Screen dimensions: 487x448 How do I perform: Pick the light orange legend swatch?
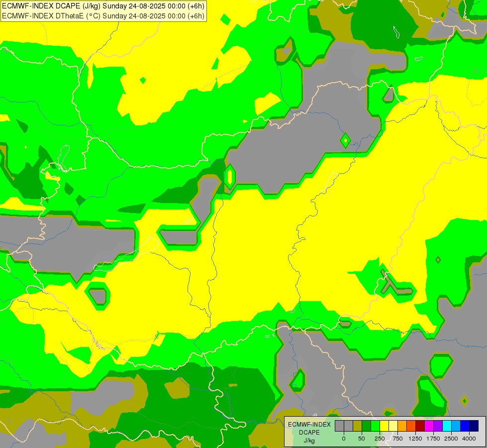[402, 426]
